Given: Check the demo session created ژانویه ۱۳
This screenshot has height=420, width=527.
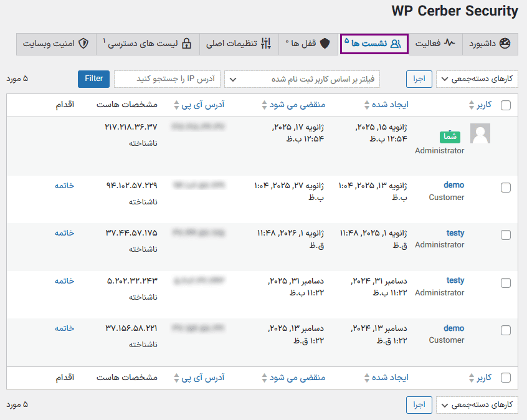Looking at the screenshot, I should click(x=505, y=188).
